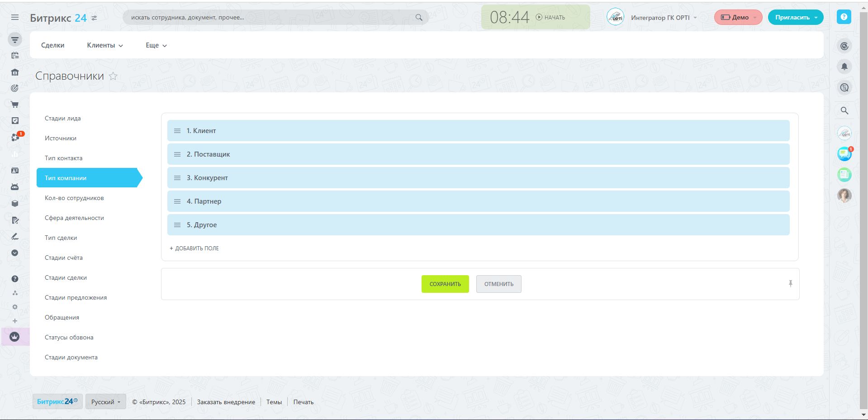868x420 pixels.
Task: Select Кол-во сотрудников in the directory list
Action: pyautogui.click(x=74, y=198)
